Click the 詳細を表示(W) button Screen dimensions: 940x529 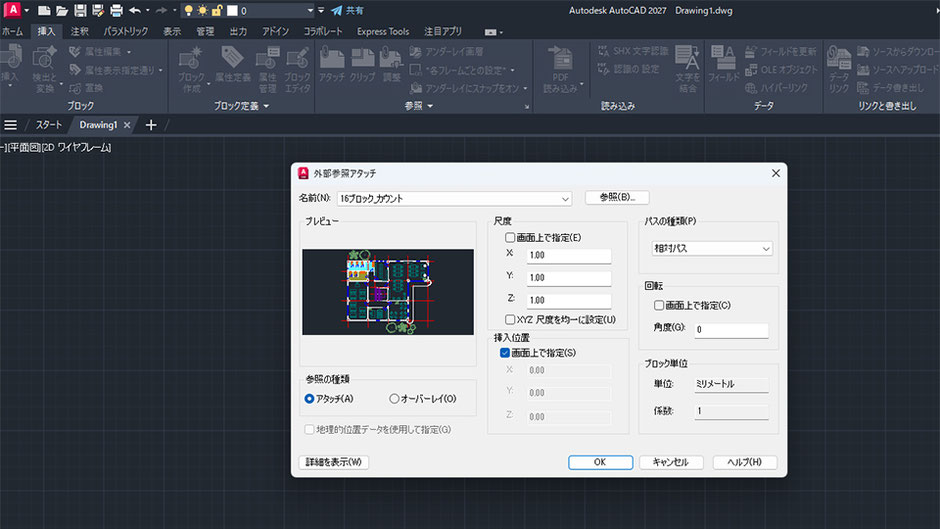(x=333, y=462)
